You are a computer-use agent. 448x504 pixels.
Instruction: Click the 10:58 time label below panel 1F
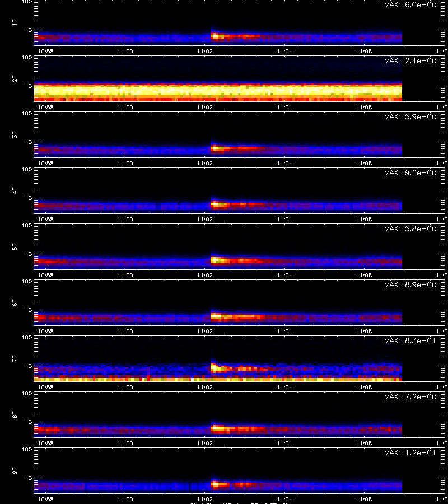pyautogui.click(x=45, y=51)
